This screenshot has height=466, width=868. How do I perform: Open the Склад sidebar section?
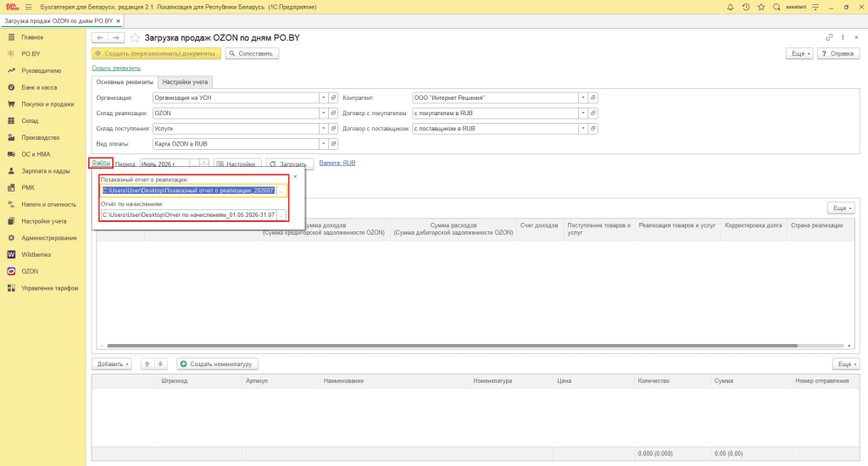coord(30,120)
